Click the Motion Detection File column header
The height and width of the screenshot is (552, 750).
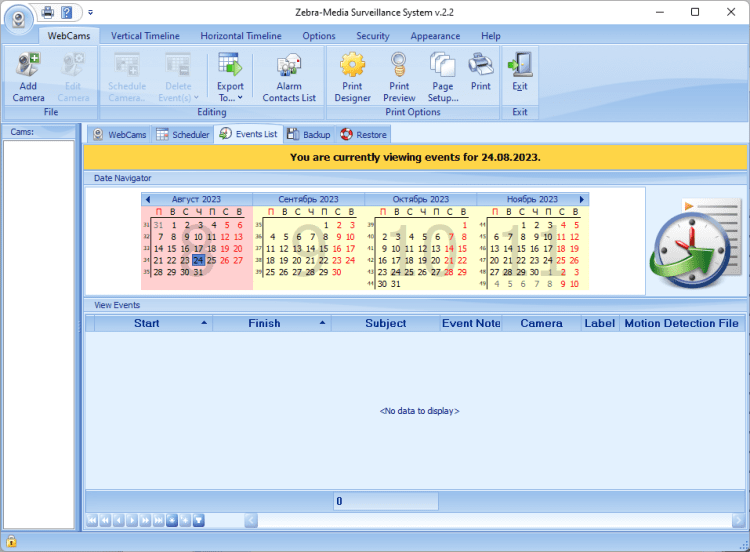coord(682,323)
